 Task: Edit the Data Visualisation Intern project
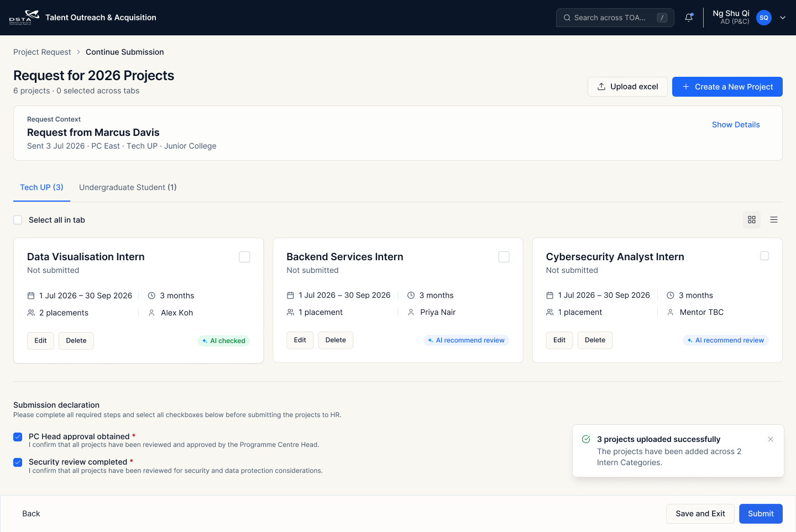[40, 341]
